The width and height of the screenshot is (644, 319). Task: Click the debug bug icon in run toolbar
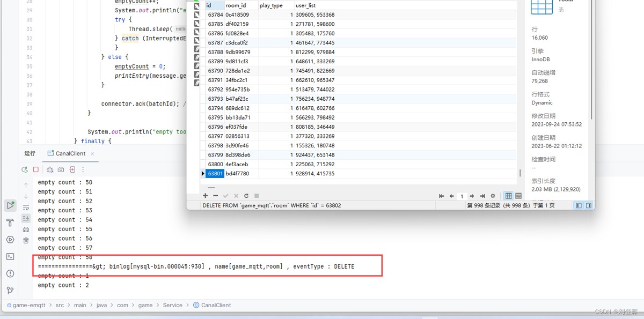50,169
